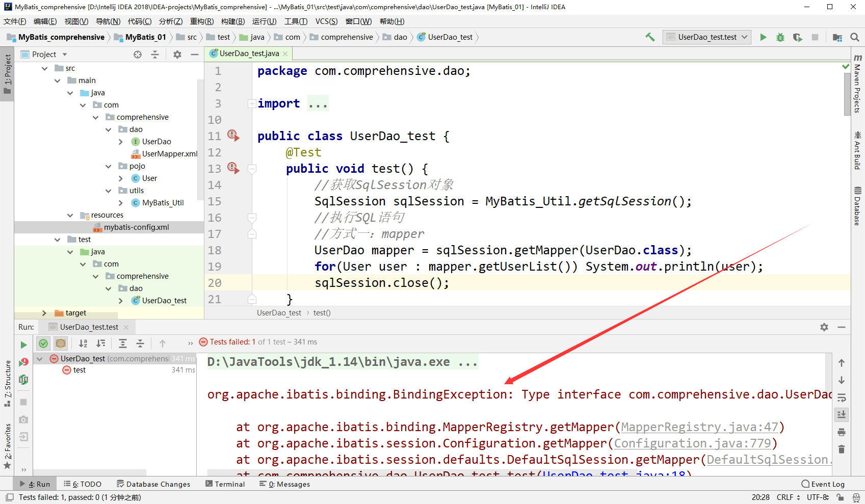
Task: Open Project panel gear settings
Action: point(177,55)
